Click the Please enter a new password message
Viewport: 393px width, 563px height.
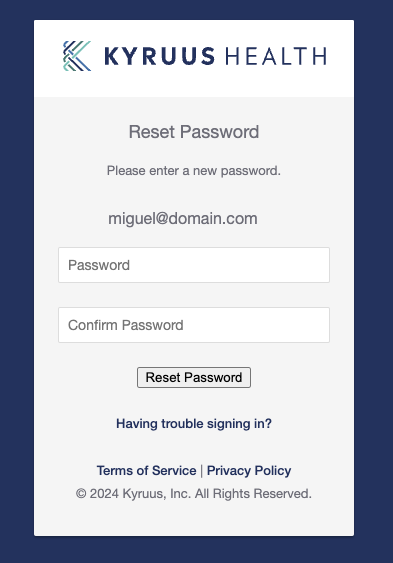(x=194, y=171)
